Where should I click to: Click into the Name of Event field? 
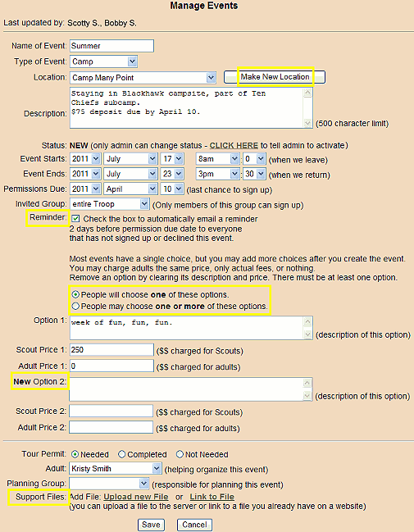111,46
